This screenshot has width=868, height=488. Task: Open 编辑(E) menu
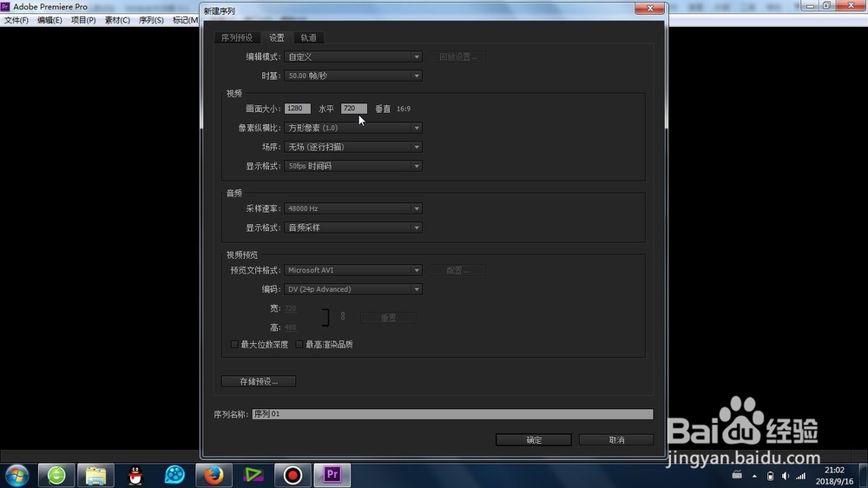49,20
